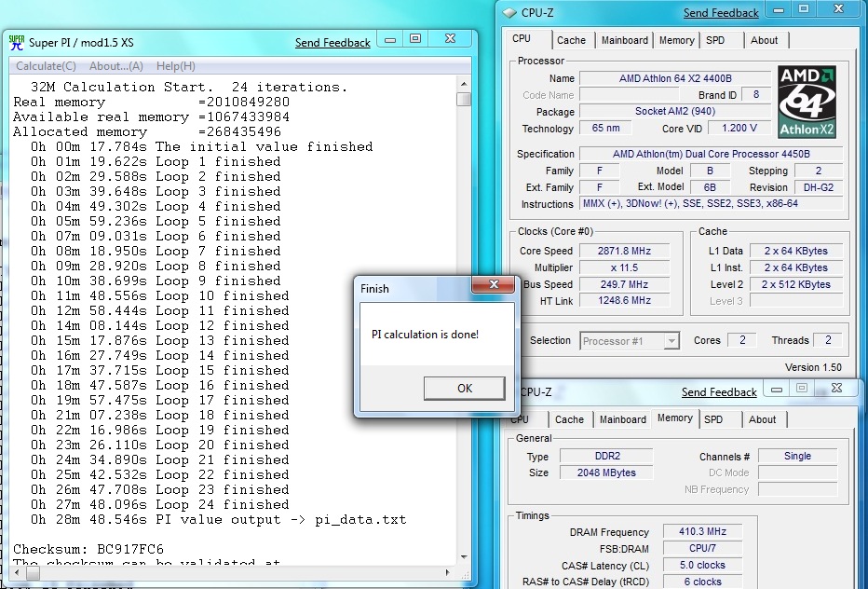Click the Technology value 65 nm

[605, 128]
